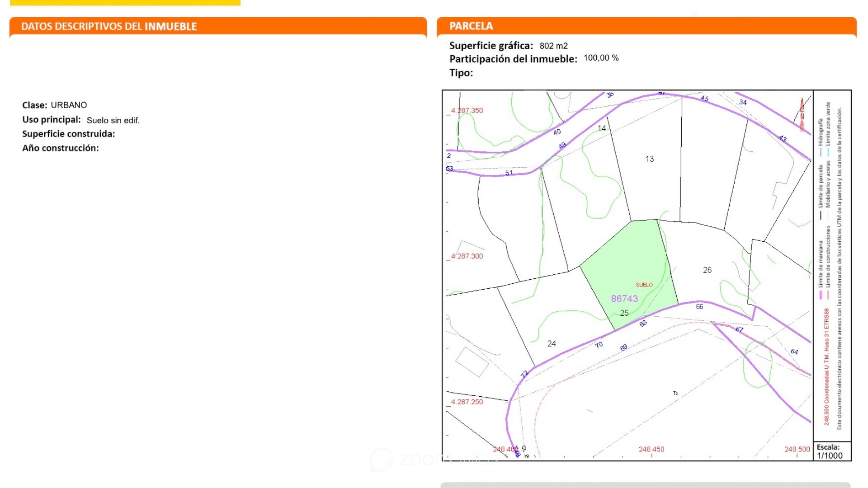Image resolution: width=868 pixels, height=488 pixels.
Task: Click the red SUELO label in parcel
Action: click(x=644, y=285)
